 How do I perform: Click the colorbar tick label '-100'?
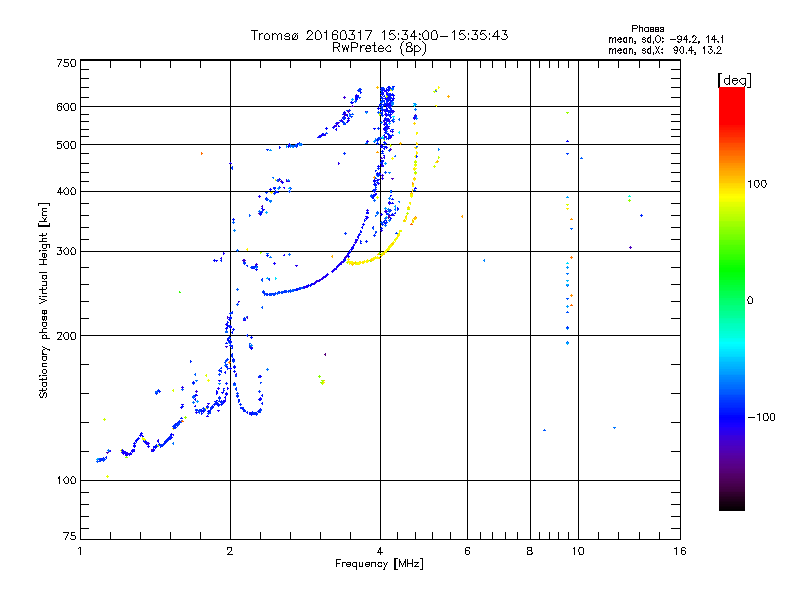coord(761,417)
